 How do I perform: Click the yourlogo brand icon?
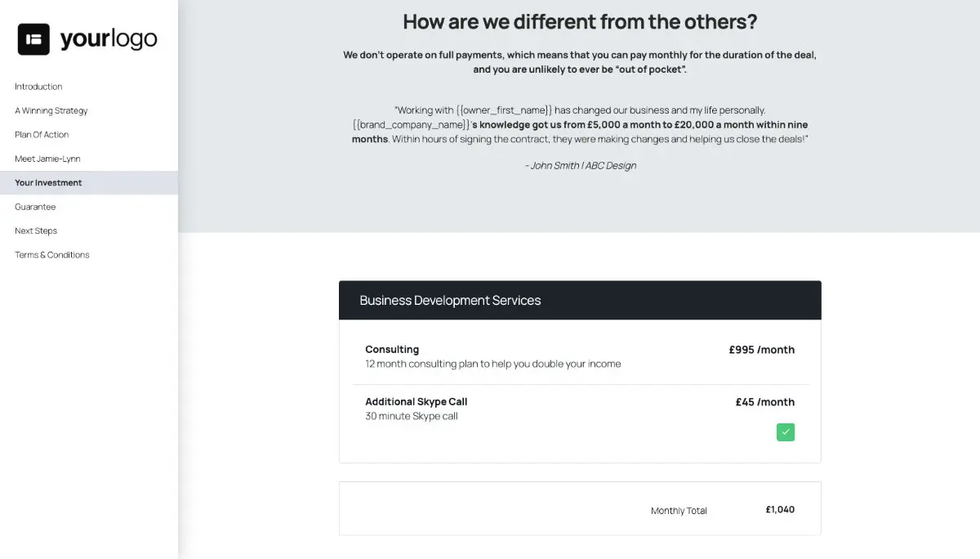pyautogui.click(x=33, y=38)
